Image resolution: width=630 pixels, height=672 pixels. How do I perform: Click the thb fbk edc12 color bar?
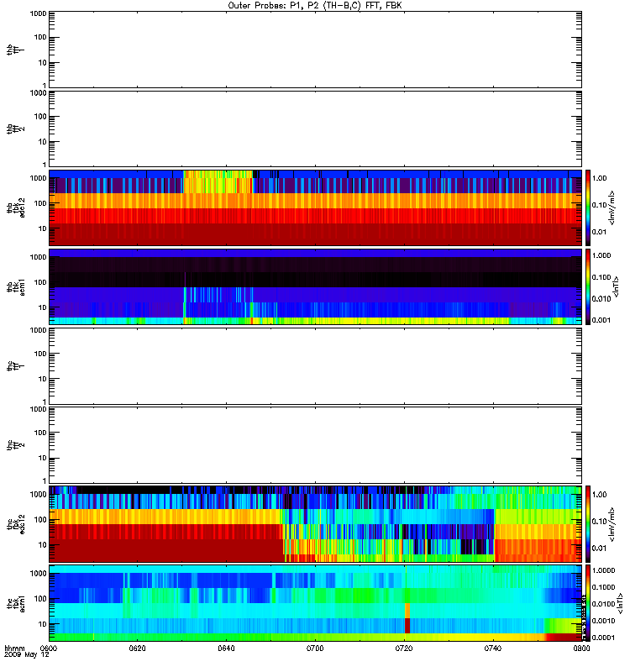pos(588,207)
